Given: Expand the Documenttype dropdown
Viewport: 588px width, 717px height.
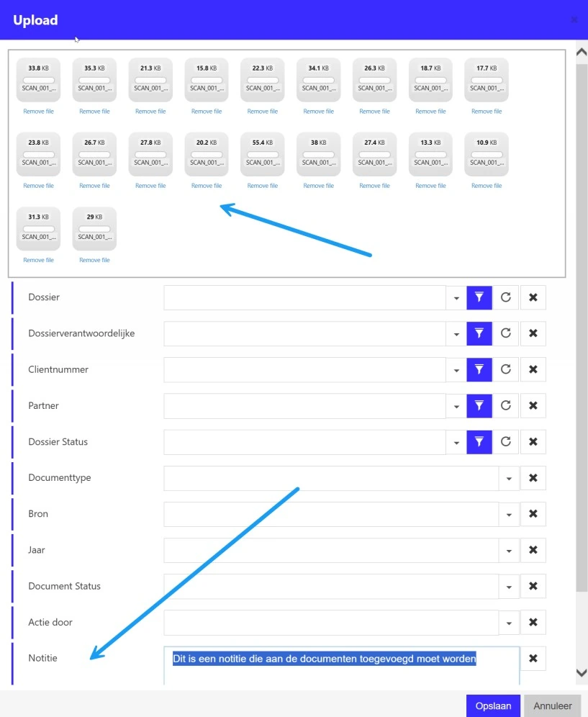Looking at the screenshot, I should 509,478.
